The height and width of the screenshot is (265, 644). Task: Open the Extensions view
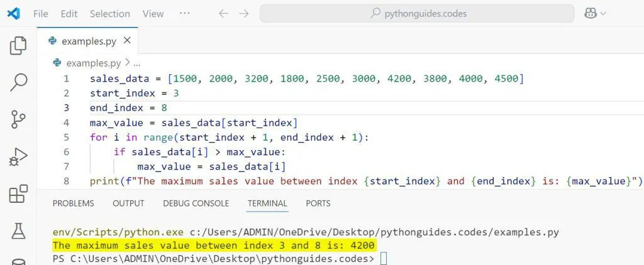point(19,194)
